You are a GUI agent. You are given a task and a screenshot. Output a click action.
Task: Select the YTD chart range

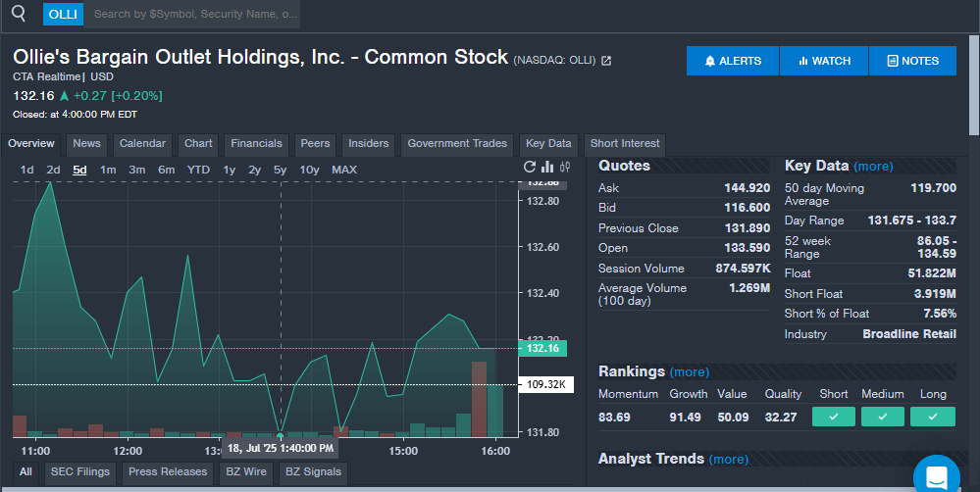[198, 170]
